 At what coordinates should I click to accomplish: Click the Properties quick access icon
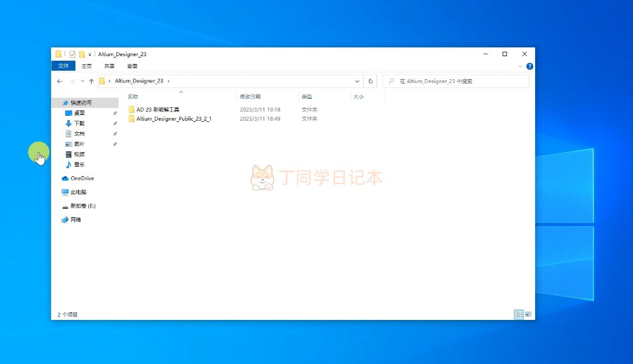click(x=72, y=54)
